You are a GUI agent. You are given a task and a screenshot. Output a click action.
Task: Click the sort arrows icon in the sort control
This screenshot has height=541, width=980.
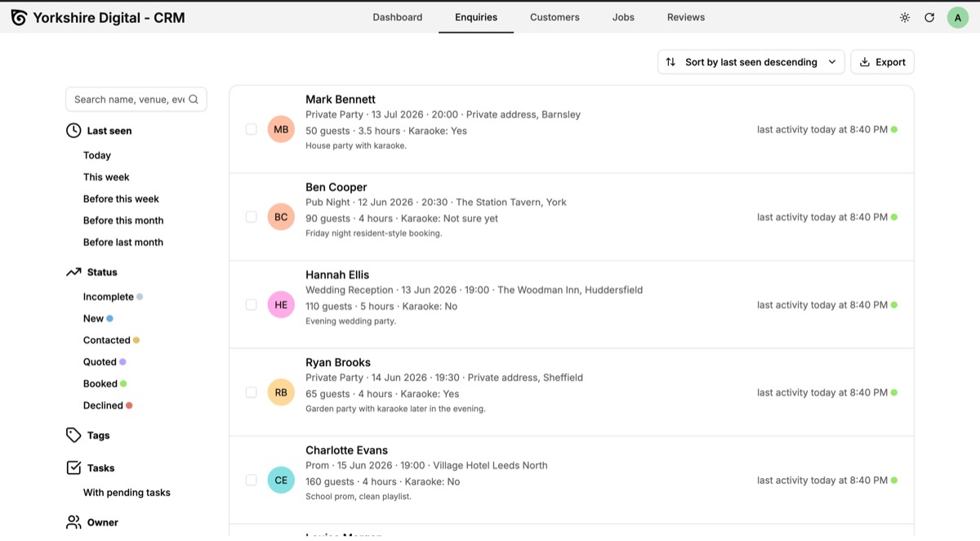click(670, 62)
